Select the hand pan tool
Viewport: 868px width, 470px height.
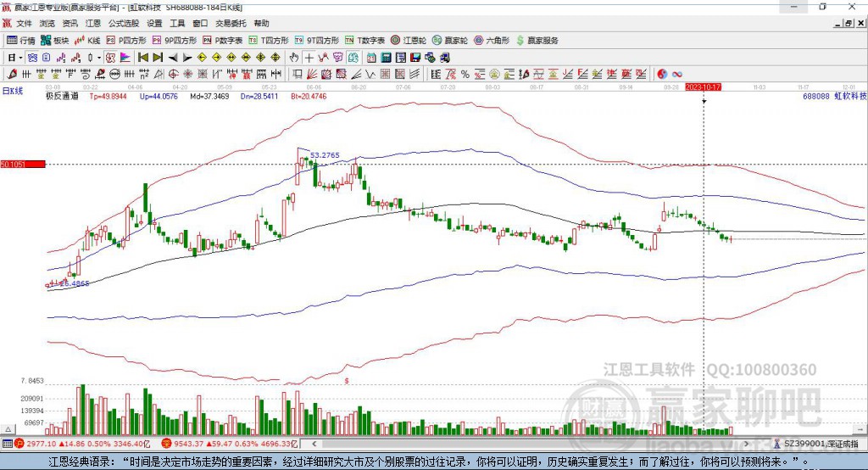coord(294,58)
